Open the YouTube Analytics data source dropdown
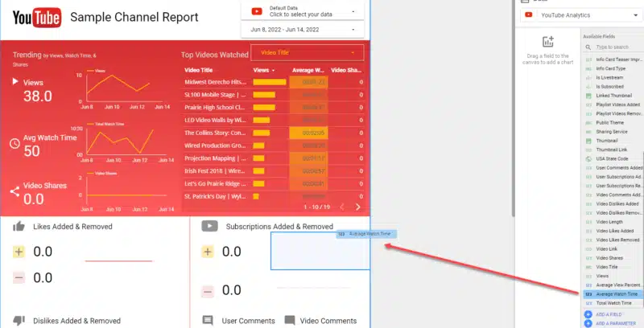644x328 pixels. click(x=580, y=15)
